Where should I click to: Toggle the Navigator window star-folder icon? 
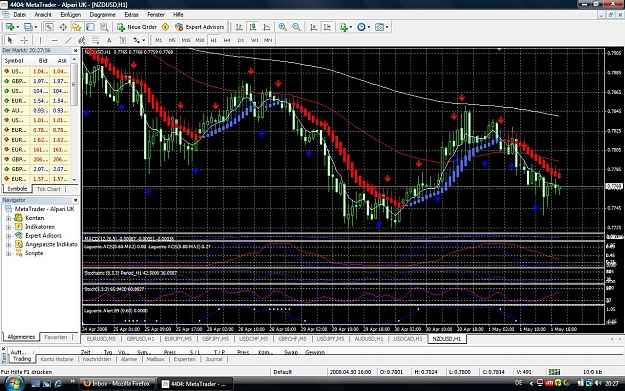[x=77, y=27]
